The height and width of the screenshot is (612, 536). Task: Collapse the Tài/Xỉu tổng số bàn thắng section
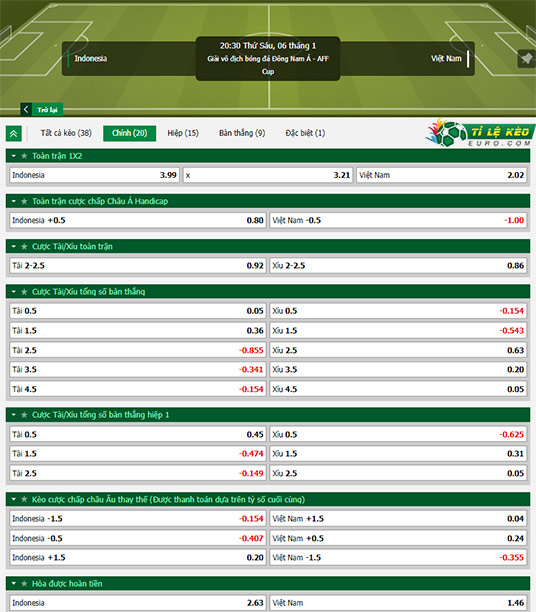tap(14, 292)
